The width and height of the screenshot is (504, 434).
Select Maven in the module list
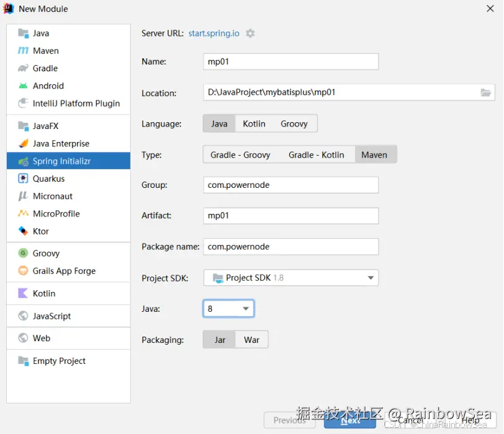coord(68,51)
